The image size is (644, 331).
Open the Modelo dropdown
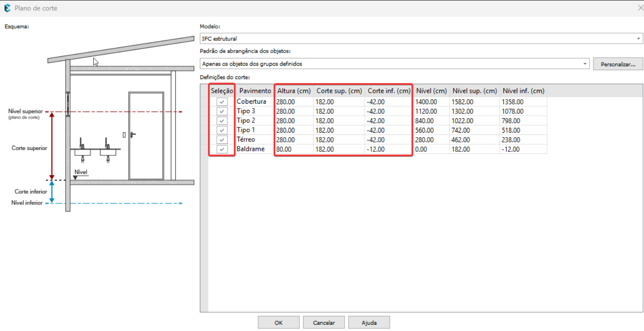pyautogui.click(x=638, y=39)
